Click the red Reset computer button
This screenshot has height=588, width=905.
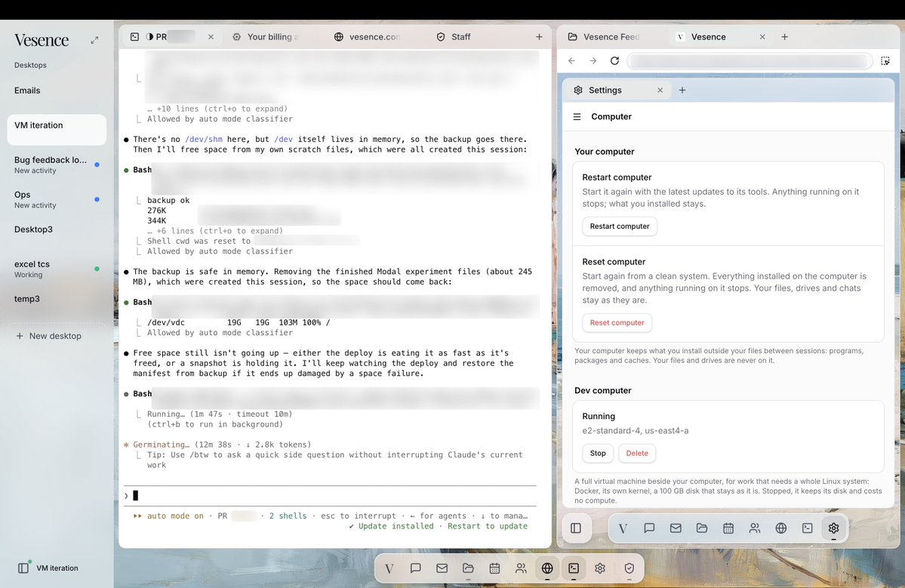click(x=617, y=322)
